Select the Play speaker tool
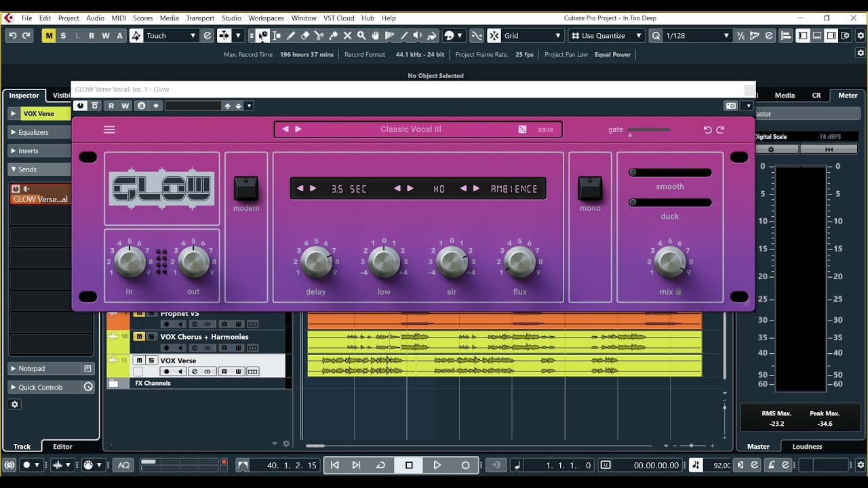This screenshot has width=868, height=488. (418, 35)
